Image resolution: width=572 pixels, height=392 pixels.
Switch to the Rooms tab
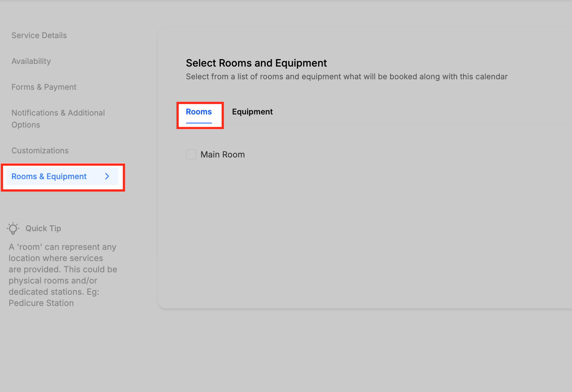(x=199, y=112)
